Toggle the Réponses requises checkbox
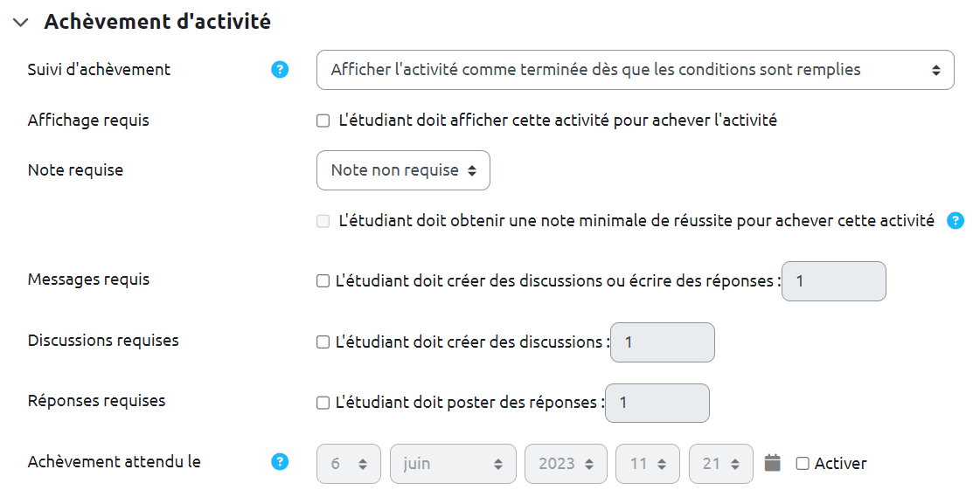This screenshot has width=980, height=497. click(x=323, y=403)
